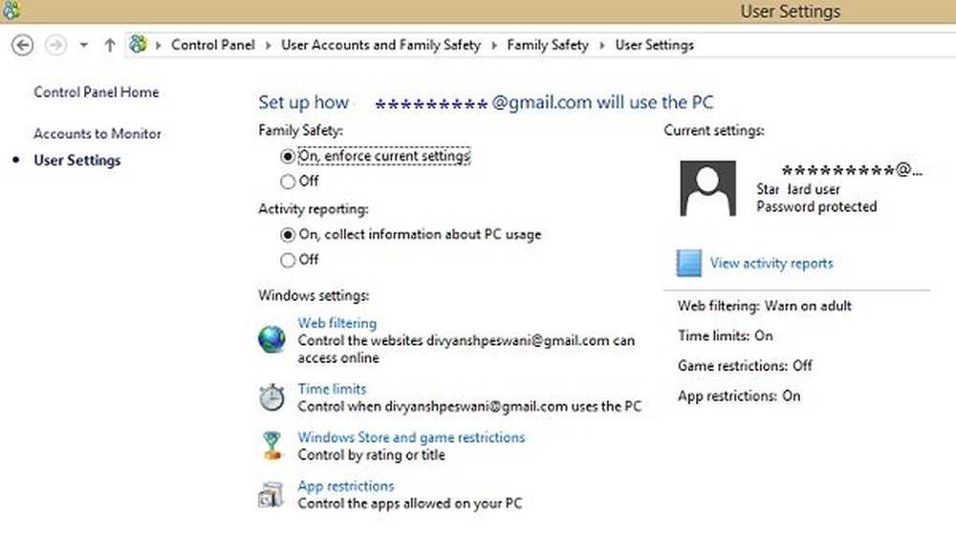Open the App restrictions link
This screenshot has height=560, width=956.
click(346, 485)
